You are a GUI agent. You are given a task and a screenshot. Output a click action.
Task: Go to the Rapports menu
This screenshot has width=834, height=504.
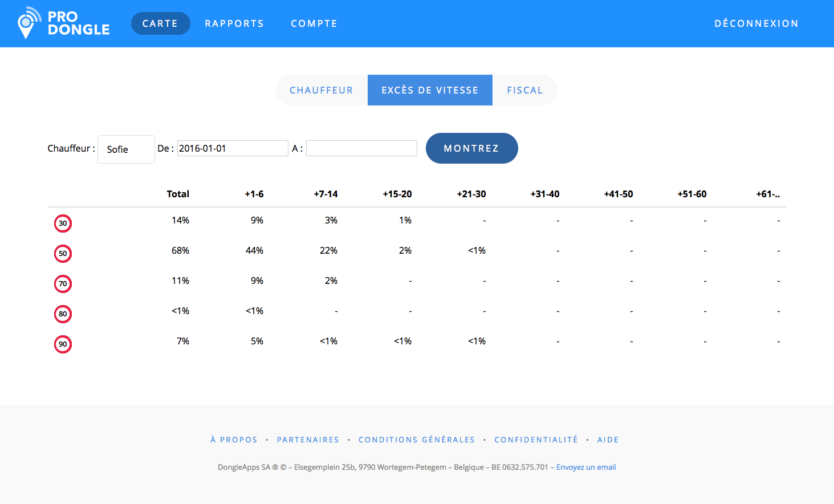tap(234, 23)
